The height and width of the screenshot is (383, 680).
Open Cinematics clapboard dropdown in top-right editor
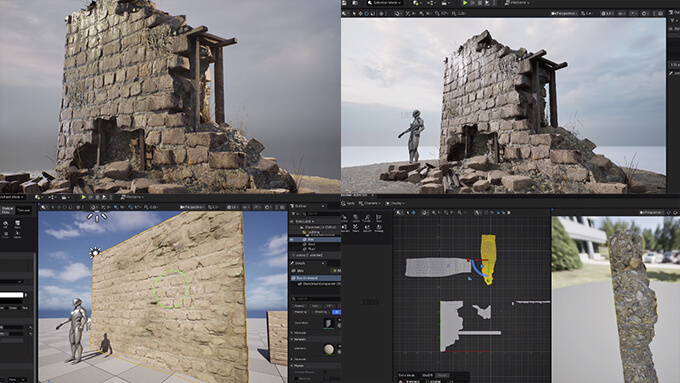point(447,3)
